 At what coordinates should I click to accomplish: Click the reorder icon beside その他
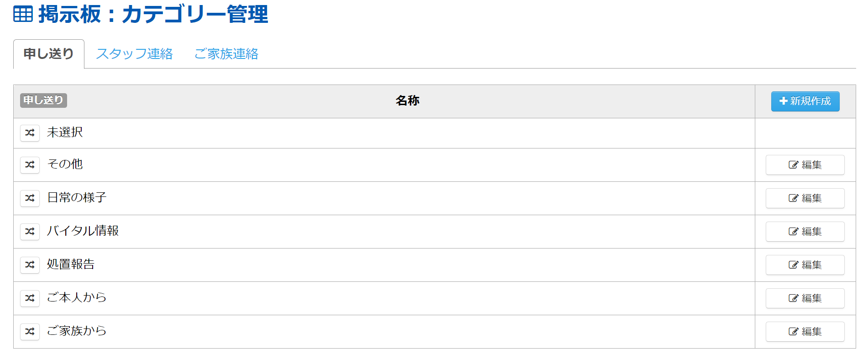(30, 164)
